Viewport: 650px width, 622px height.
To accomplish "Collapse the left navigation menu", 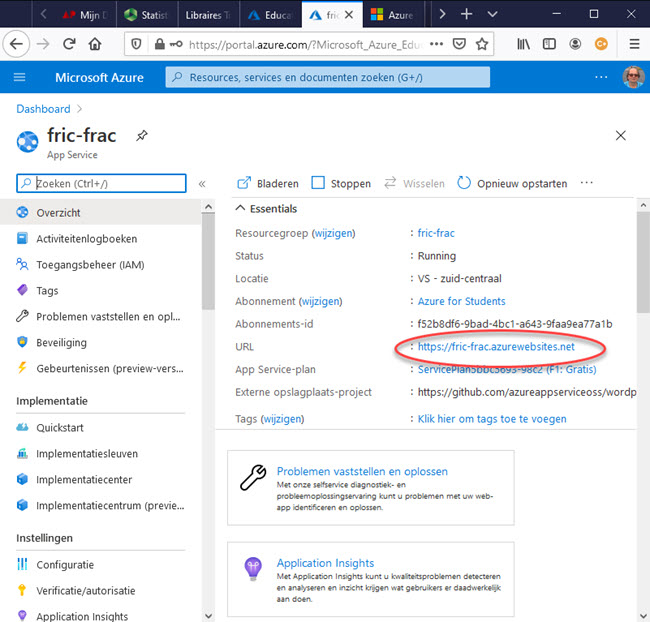I will click(x=202, y=184).
